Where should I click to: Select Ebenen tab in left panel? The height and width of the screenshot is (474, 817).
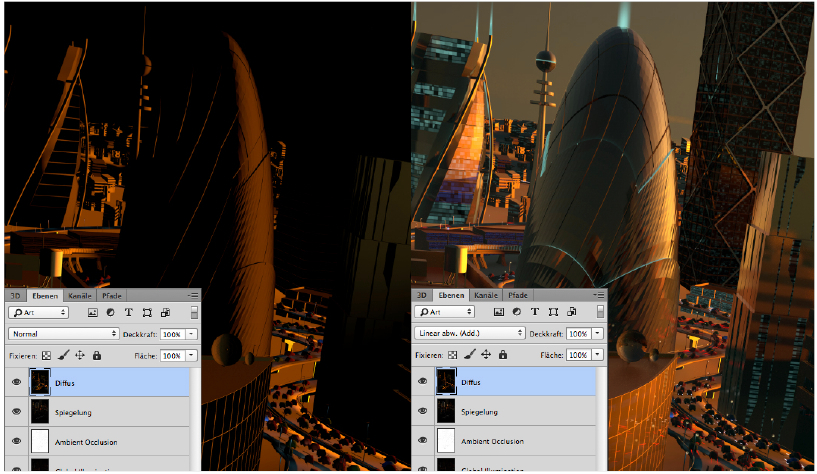pos(45,296)
